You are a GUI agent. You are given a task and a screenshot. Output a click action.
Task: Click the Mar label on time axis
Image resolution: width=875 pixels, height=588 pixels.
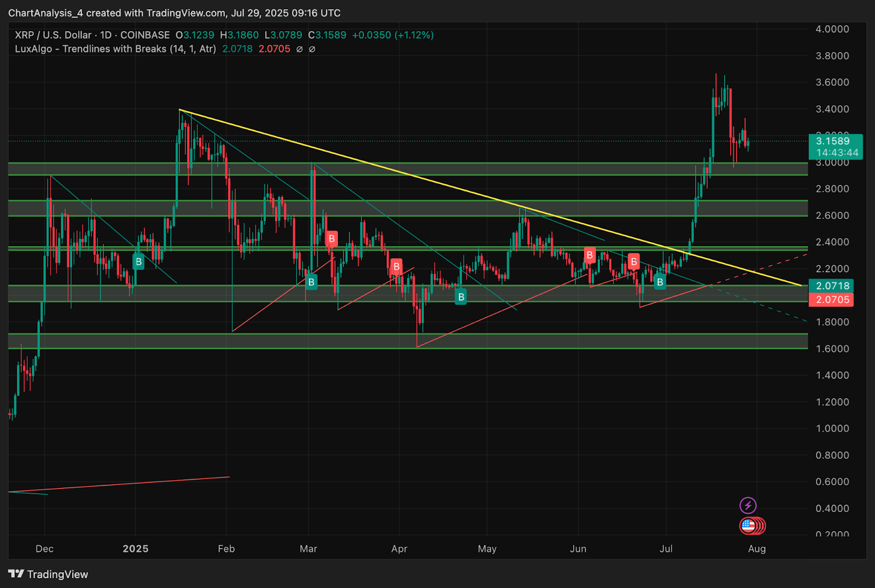308,549
